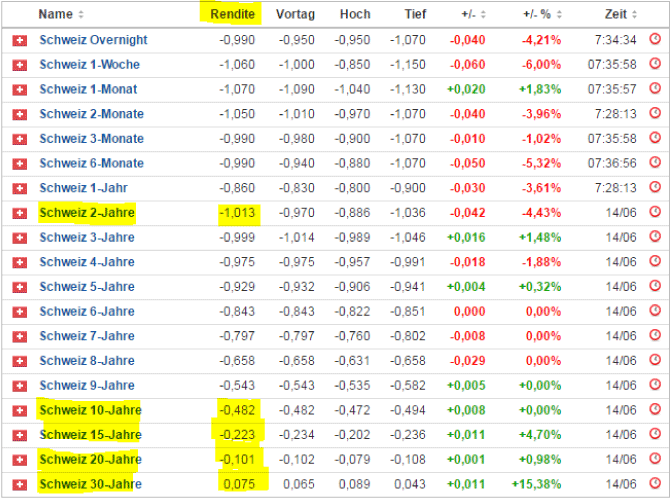Open the Schweiz 5-Jahre bond link
The height and width of the screenshot is (500, 672).
(x=86, y=287)
